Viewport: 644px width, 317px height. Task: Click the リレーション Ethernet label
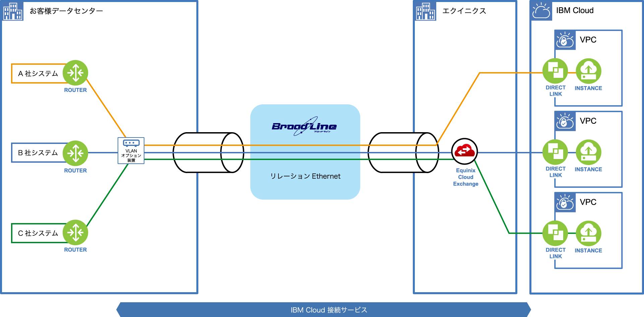[x=305, y=176]
